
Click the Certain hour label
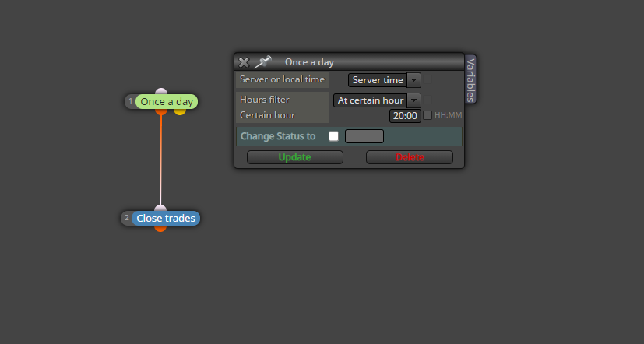pos(267,115)
